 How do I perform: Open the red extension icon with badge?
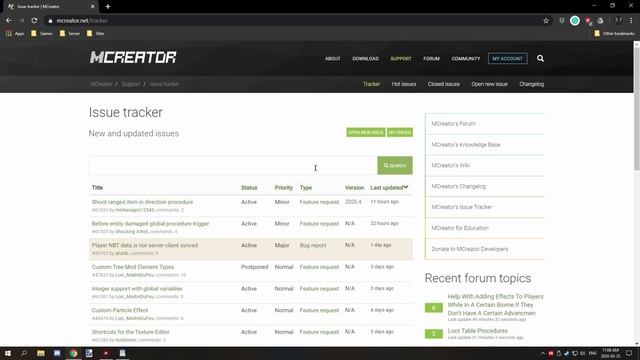click(588, 21)
